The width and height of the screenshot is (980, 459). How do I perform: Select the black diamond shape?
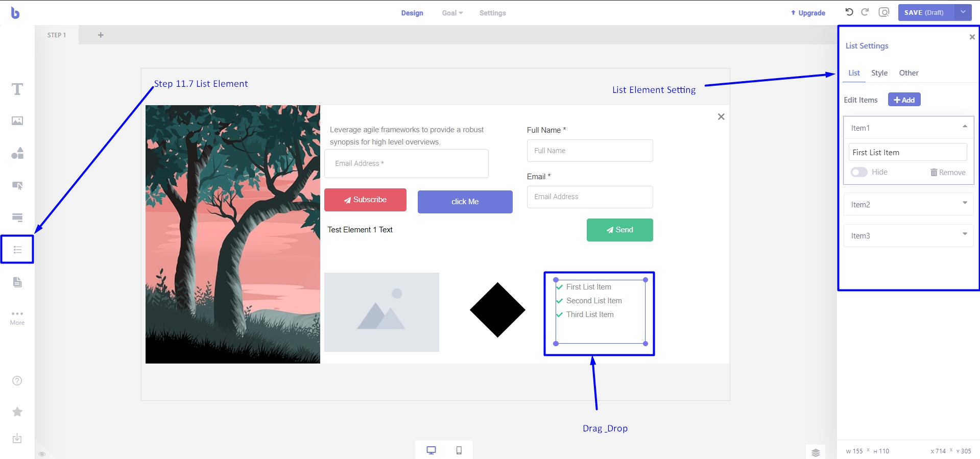pos(497,310)
